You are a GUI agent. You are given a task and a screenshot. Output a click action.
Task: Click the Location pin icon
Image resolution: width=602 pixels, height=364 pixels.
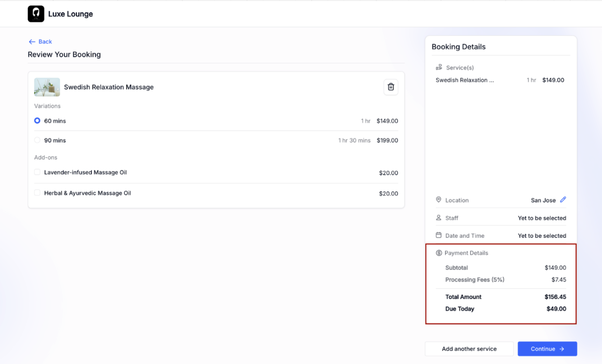pyautogui.click(x=438, y=200)
